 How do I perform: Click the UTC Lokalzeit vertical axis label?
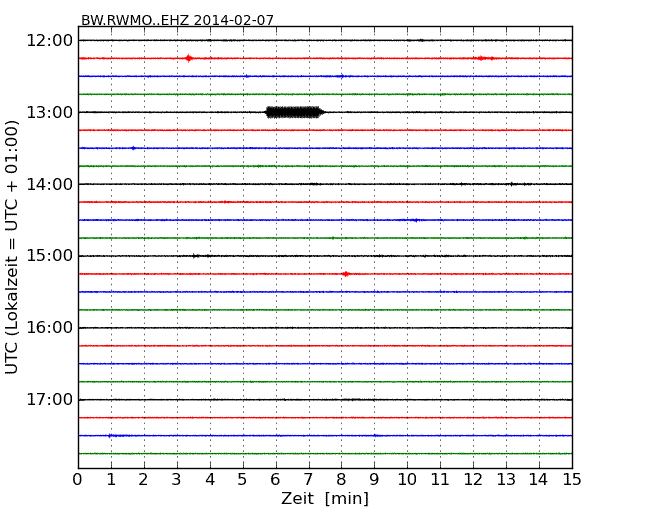pyautogui.click(x=12, y=247)
